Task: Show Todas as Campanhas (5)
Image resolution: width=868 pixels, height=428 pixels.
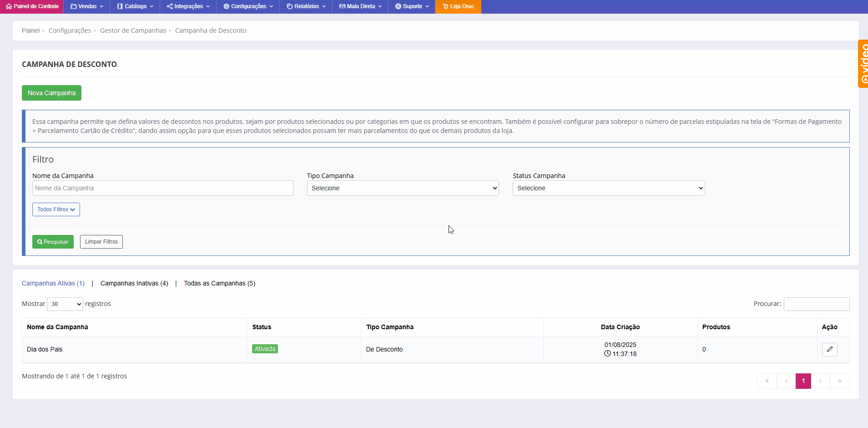Action: pyautogui.click(x=219, y=283)
